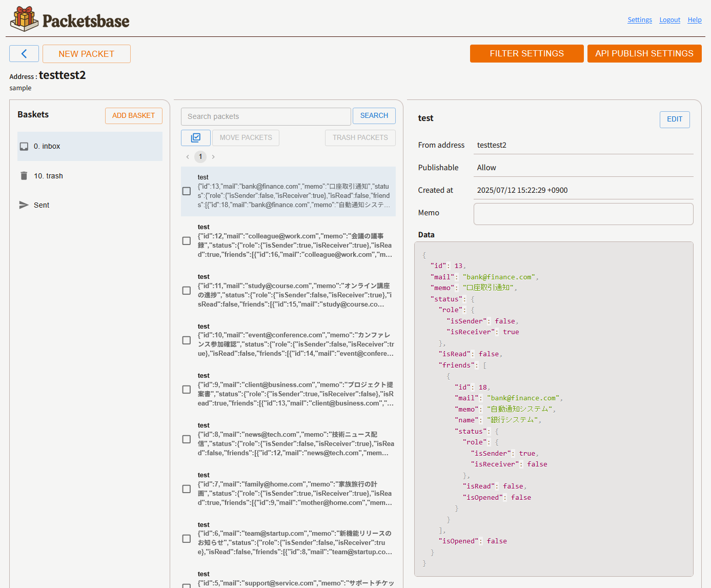
Task: Click the Packetsbase gift box logo
Action: (25, 19)
